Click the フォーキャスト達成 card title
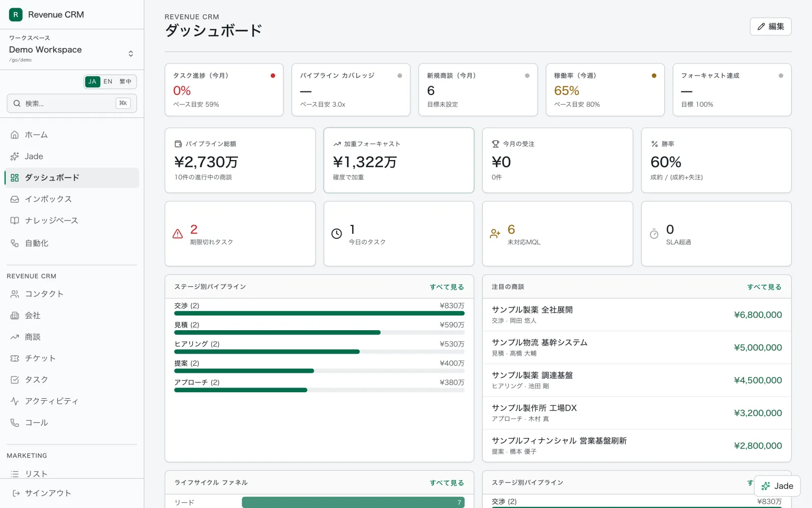Viewport: 812px width, 508px height. [710, 76]
